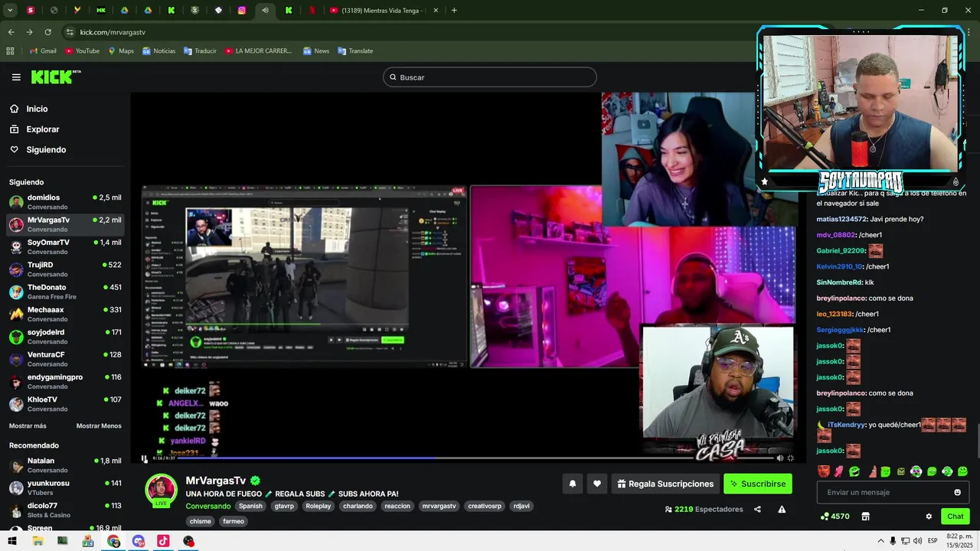980x551 pixels.
Task: Toggle stream notifications bell
Action: [572, 484]
